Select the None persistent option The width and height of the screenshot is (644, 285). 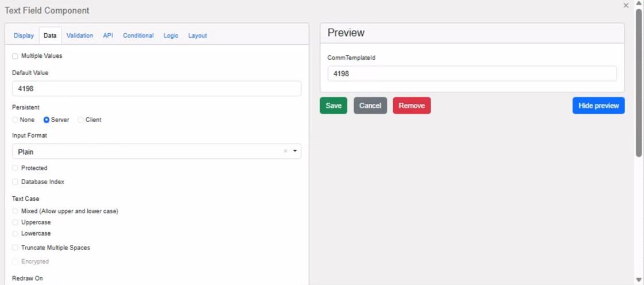[15, 120]
